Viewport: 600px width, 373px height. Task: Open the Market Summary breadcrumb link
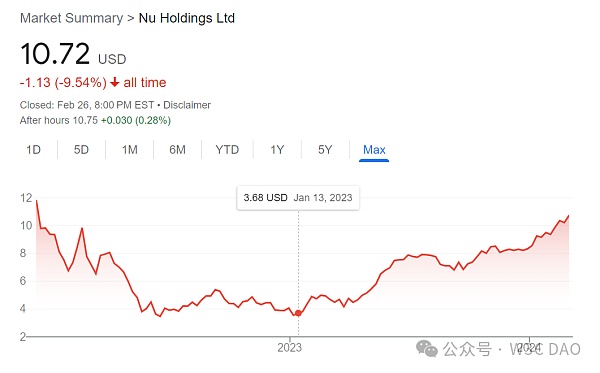(72, 18)
